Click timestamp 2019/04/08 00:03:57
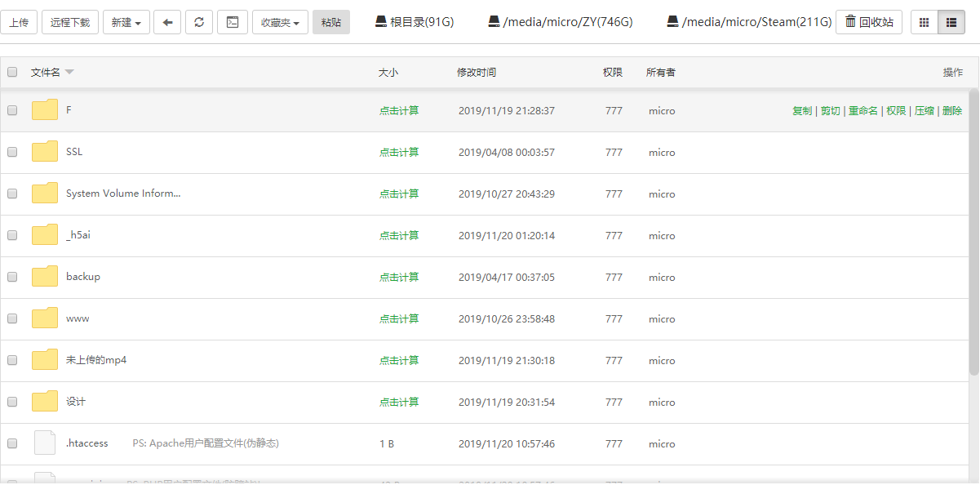The width and height of the screenshot is (980, 485). tap(507, 153)
